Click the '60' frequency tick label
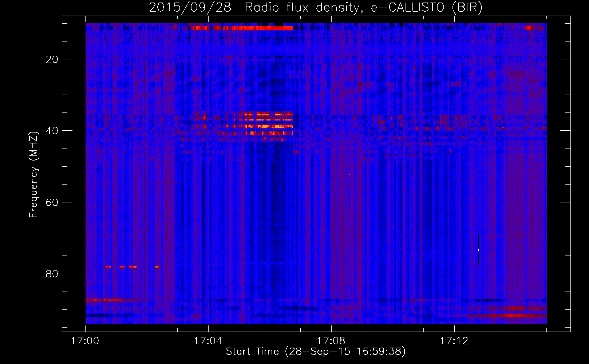Screen dimensions: 589x364 [x=52, y=202]
